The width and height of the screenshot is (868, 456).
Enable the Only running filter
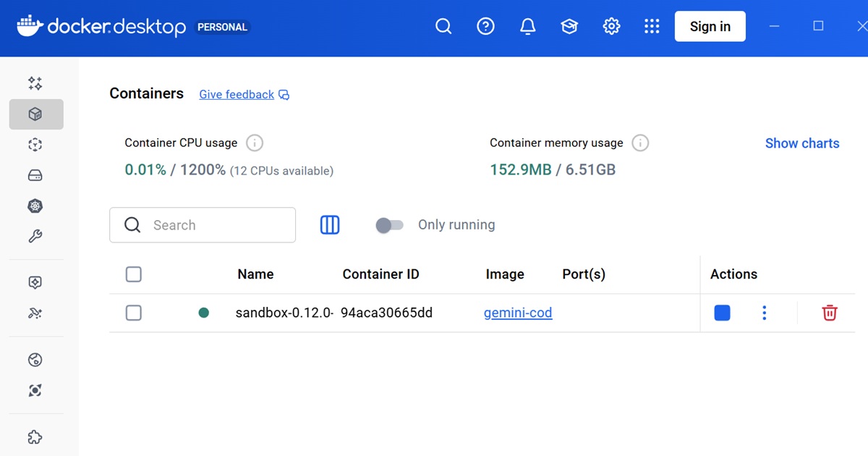[x=390, y=225]
